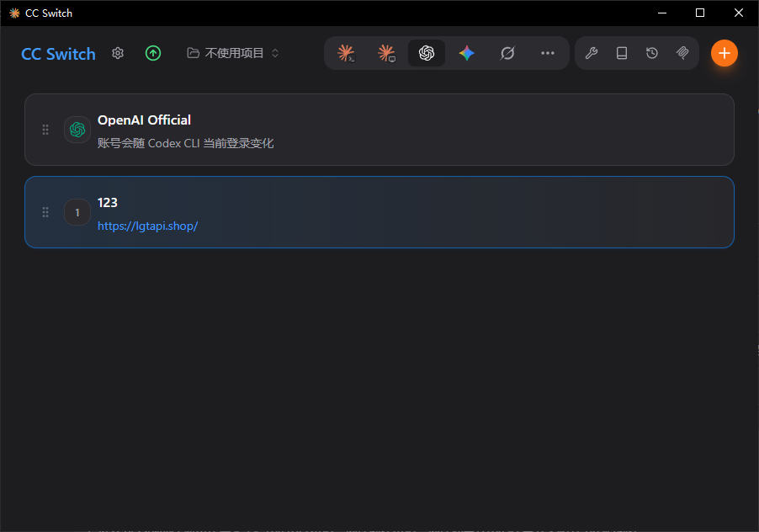Select the OpenAI Codex tab
This screenshot has width=759, height=532.
pos(427,53)
